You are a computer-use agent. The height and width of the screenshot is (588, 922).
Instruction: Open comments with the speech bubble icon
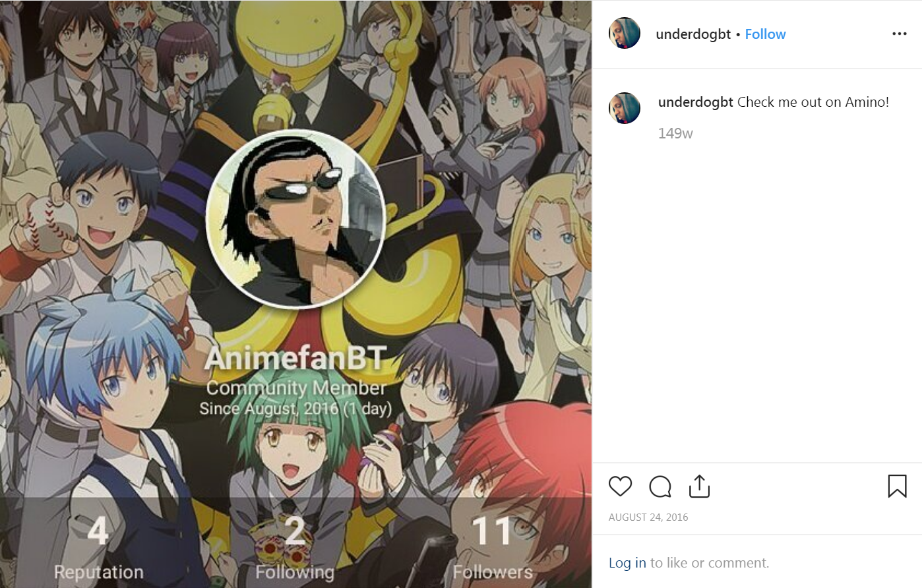660,486
